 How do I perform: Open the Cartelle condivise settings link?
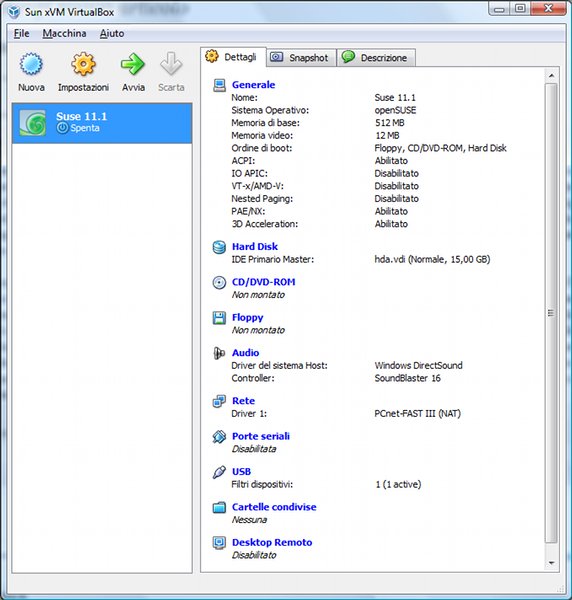(274, 507)
